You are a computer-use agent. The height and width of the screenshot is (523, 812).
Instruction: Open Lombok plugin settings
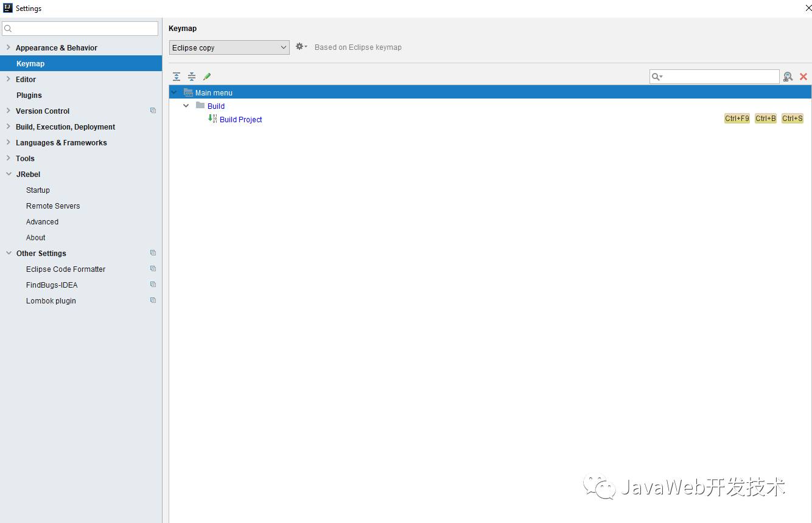pyautogui.click(x=51, y=301)
